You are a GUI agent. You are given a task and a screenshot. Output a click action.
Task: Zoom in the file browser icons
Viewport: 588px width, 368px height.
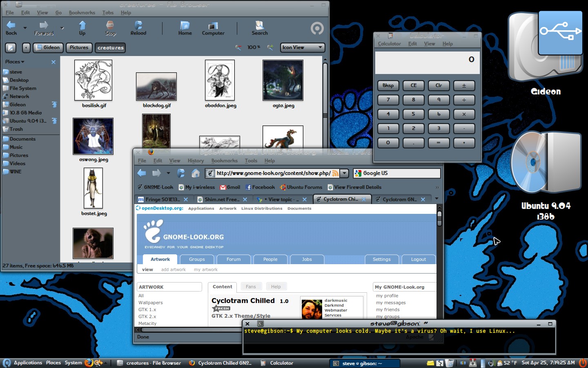pyautogui.click(x=270, y=47)
